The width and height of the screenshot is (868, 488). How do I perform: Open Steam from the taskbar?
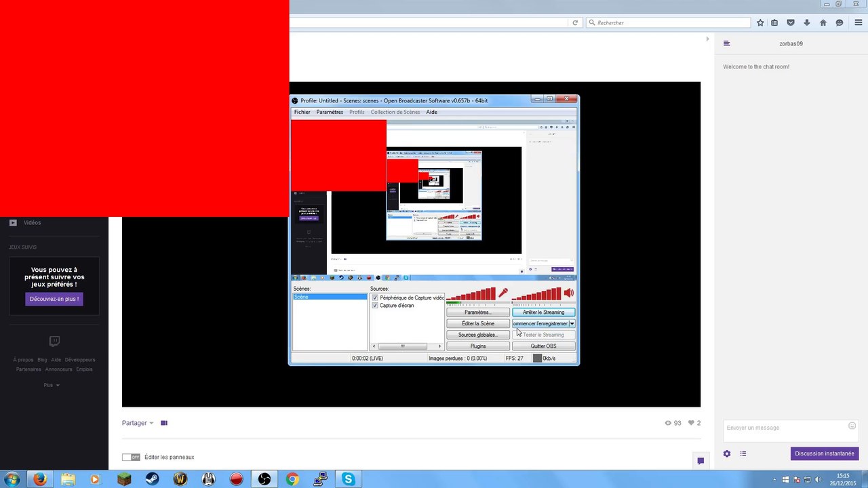(x=152, y=479)
